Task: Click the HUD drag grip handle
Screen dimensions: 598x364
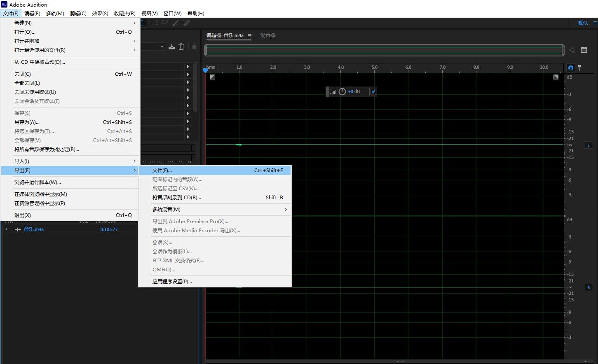Action: [328, 91]
